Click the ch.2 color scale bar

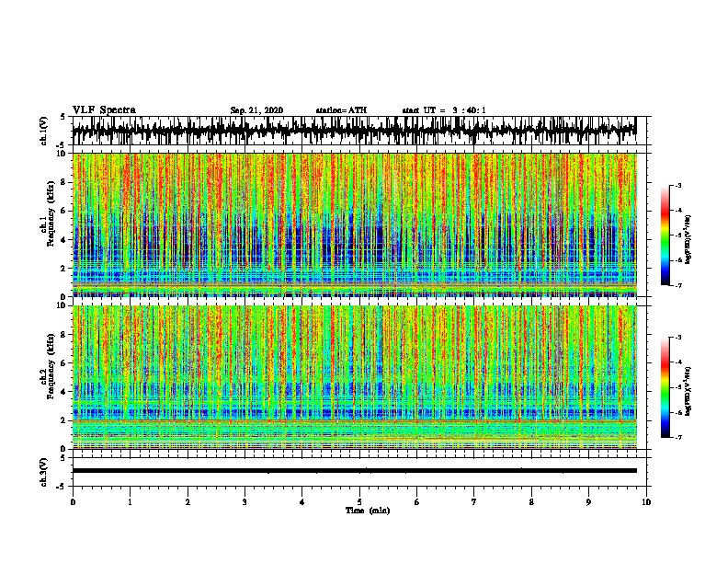coord(665,387)
